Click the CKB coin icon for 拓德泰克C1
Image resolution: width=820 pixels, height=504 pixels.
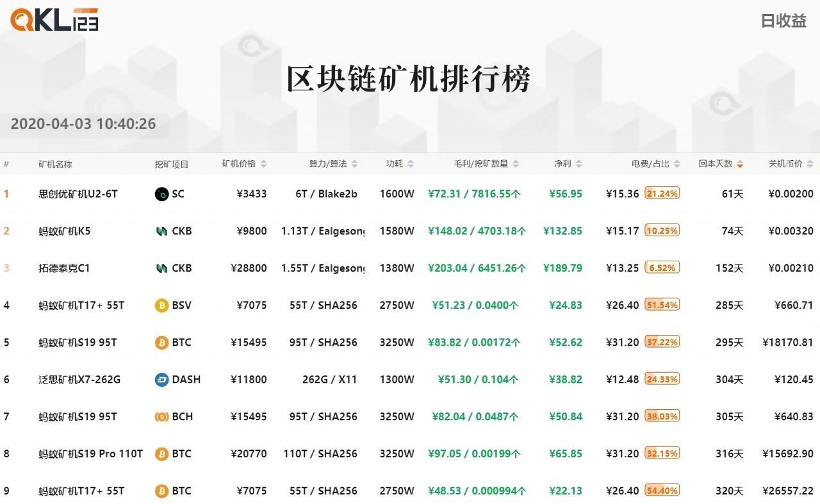pyautogui.click(x=161, y=268)
